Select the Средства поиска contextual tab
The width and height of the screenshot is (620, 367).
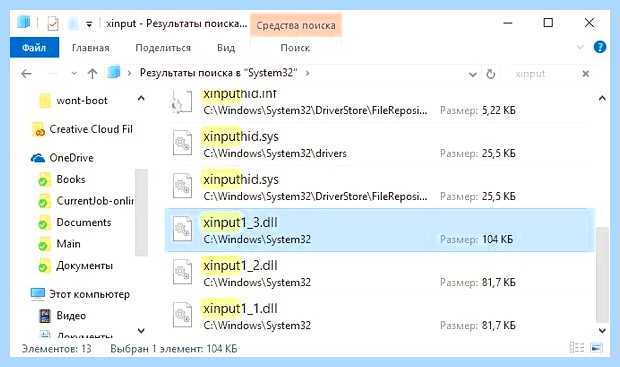click(296, 25)
